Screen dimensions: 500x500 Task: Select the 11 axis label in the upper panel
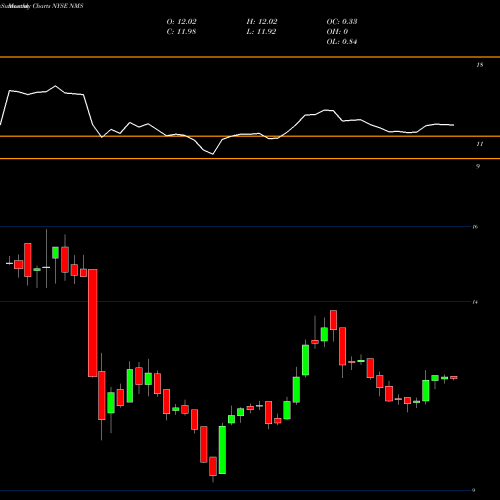point(479,144)
